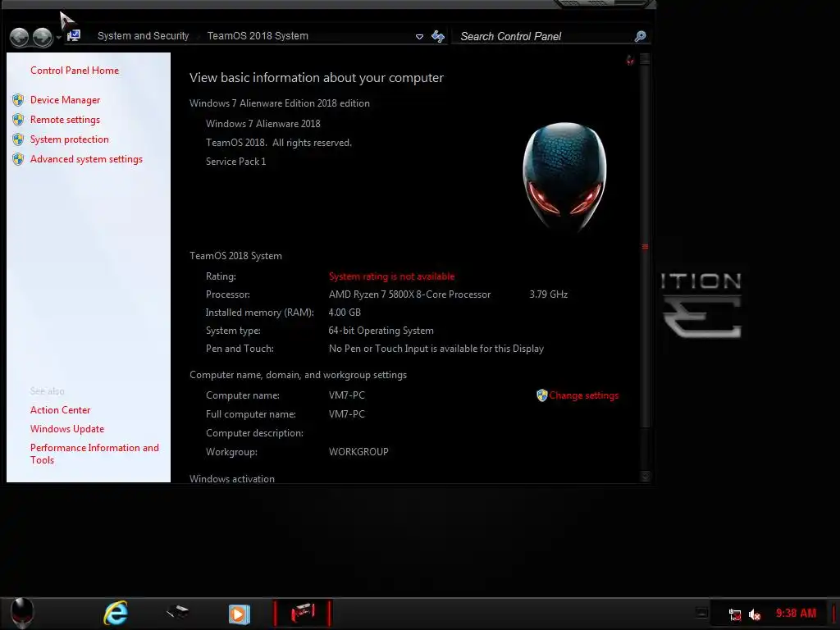Select the 4.00 GB memory value
The width and height of the screenshot is (840, 630).
[x=345, y=313]
